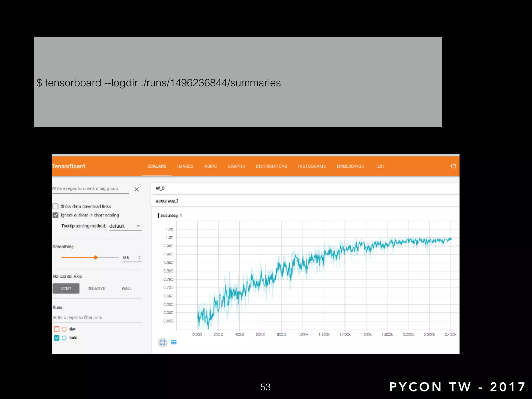Set horizontal axis to RELATIVE
Viewport: 532px width, 399px height.
(96, 289)
